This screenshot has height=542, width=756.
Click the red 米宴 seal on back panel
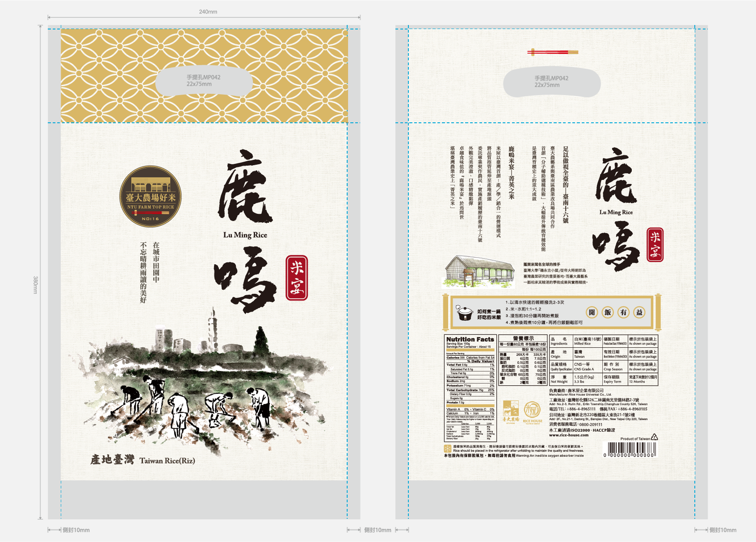655,245
